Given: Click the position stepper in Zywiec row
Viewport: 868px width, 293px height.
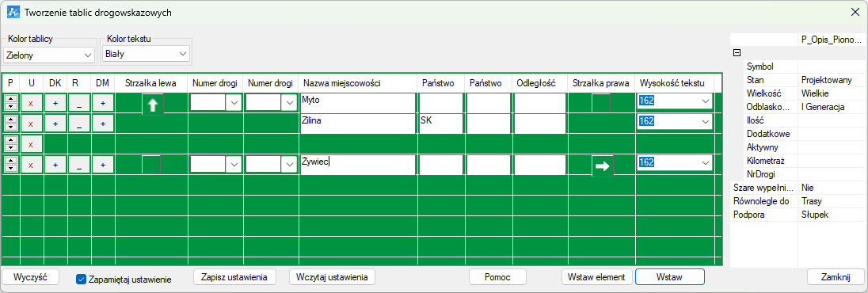Looking at the screenshot, I should (x=11, y=165).
